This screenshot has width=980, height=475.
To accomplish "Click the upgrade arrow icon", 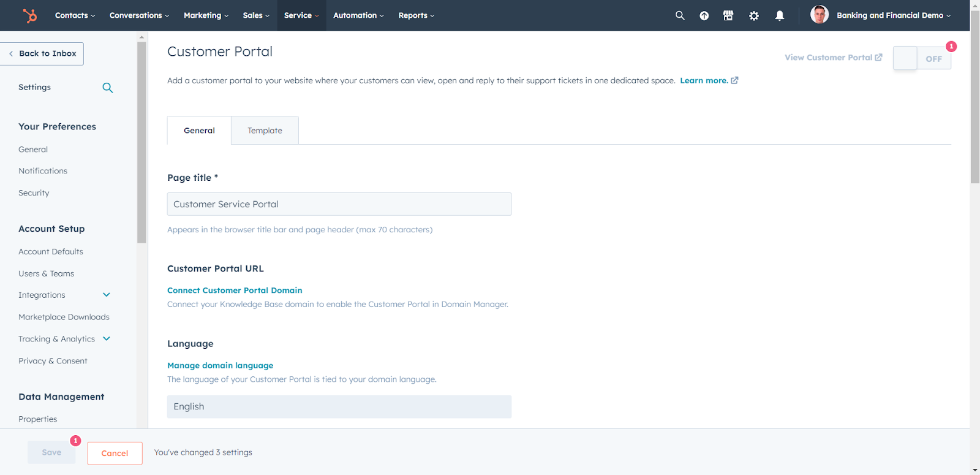I will (704, 16).
